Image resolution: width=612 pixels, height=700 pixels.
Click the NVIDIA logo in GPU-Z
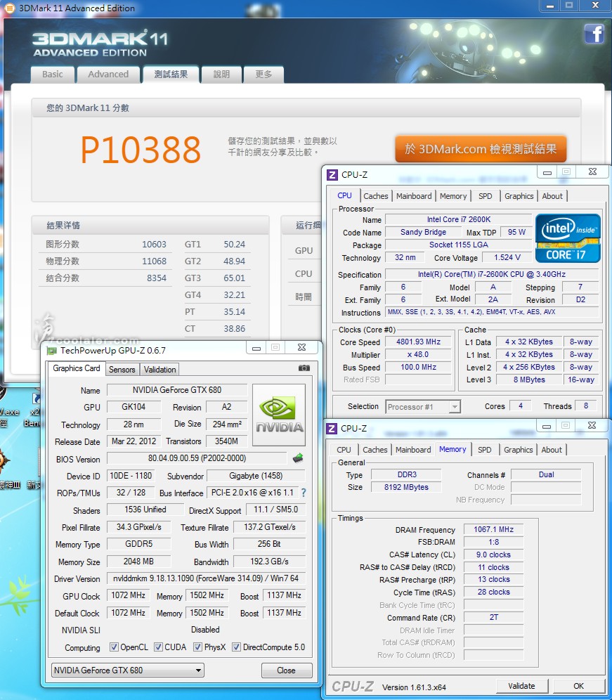coord(279,415)
